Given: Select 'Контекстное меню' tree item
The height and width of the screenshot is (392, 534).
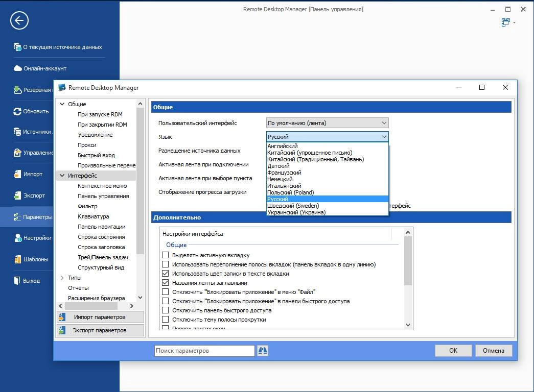Looking at the screenshot, I should [102, 186].
